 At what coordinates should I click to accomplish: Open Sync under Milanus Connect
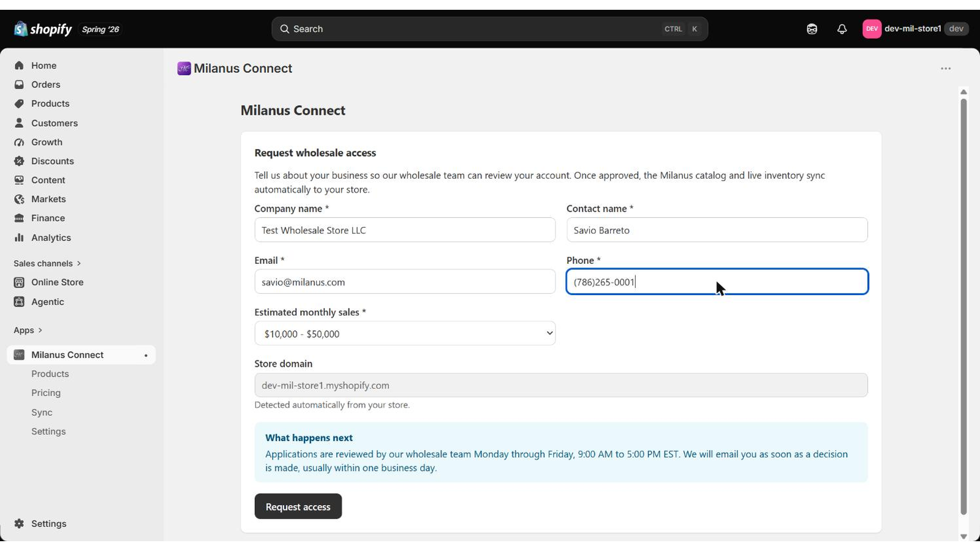pyautogui.click(x=42, y=413)
